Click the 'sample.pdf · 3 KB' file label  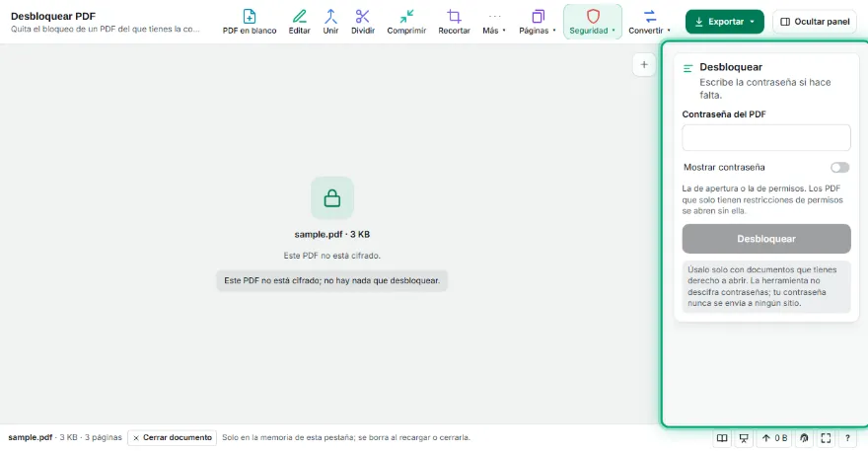tap(332, 234)
